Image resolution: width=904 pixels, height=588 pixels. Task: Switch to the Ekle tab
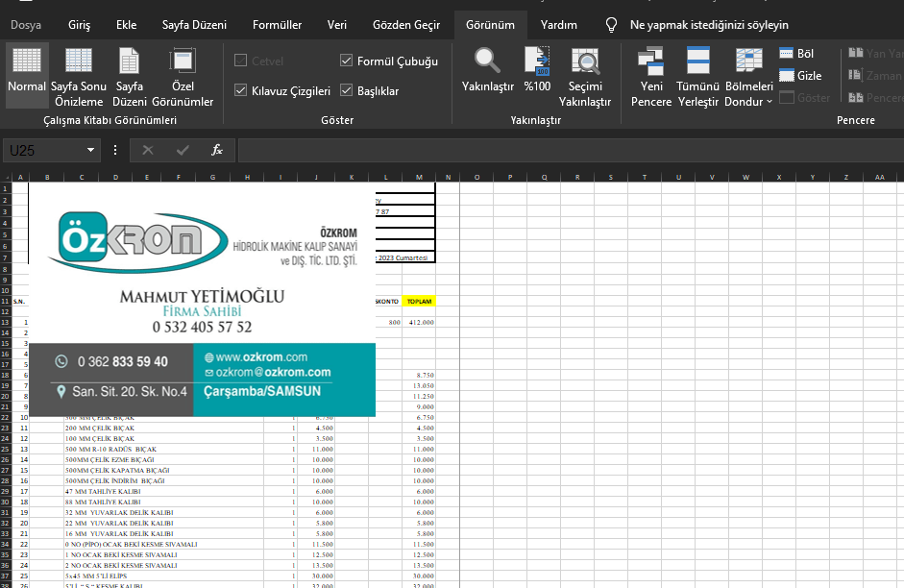pos(126,25)
